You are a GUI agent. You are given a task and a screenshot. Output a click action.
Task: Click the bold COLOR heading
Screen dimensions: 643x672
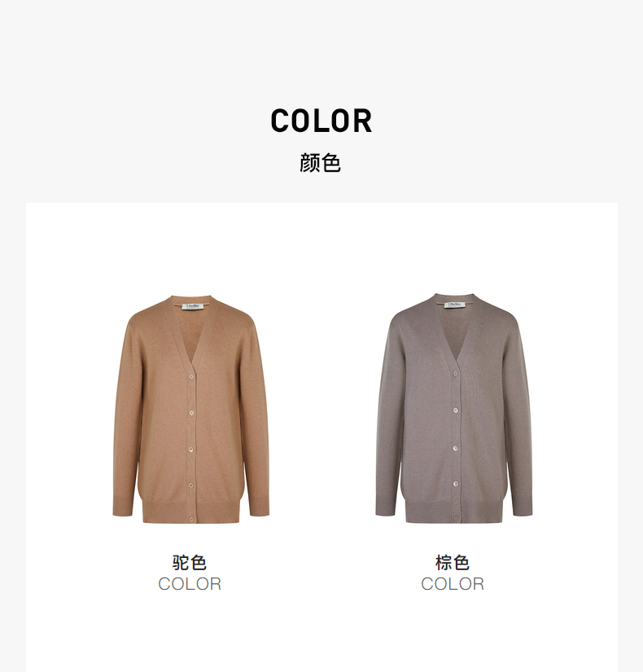tap(321, 121)
